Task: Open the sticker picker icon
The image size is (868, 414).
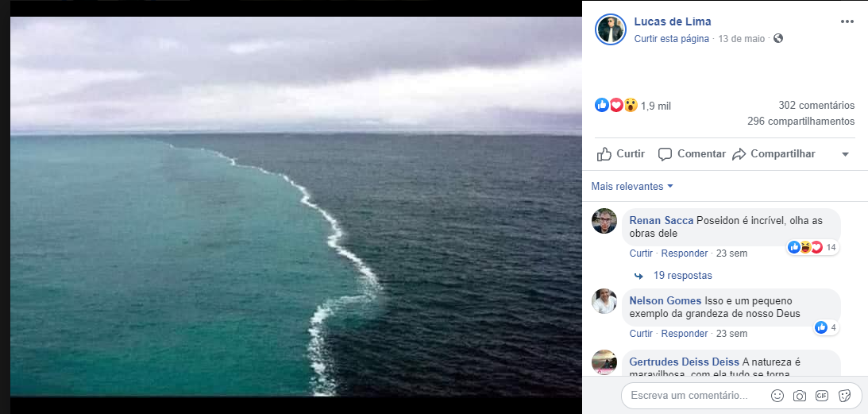Action: point(844,396)
